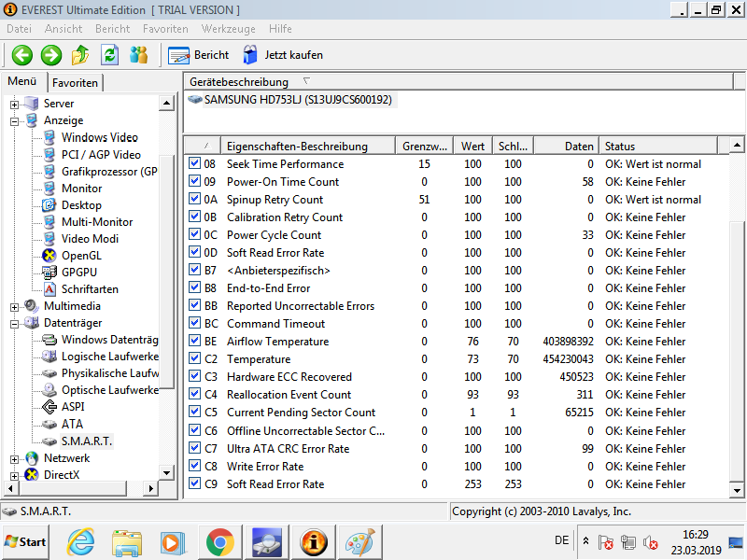Click the SAMSUNG HD753LJ drive entry
Screen dimensions: 747x560
[x=298, y=100]
